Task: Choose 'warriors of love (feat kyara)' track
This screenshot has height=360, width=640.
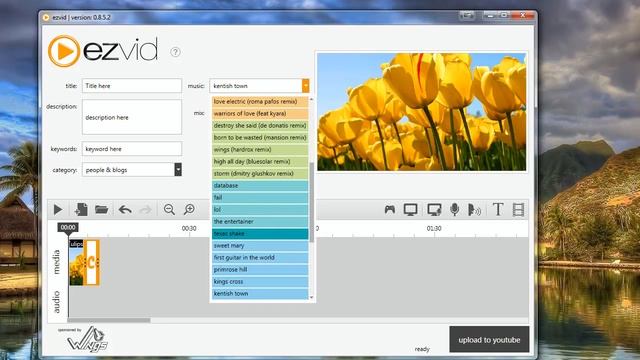Action: click(x=260, y=113)
